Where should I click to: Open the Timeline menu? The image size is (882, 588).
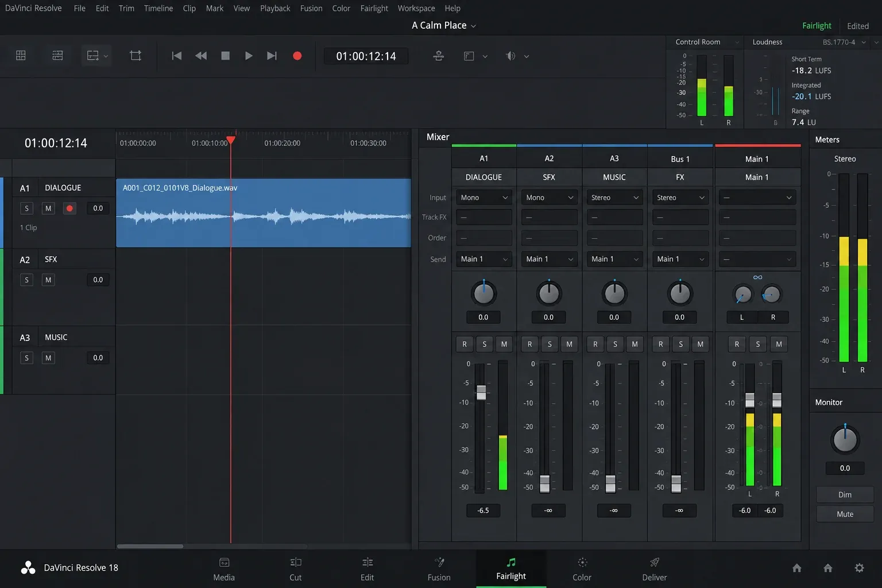(158, 8)
